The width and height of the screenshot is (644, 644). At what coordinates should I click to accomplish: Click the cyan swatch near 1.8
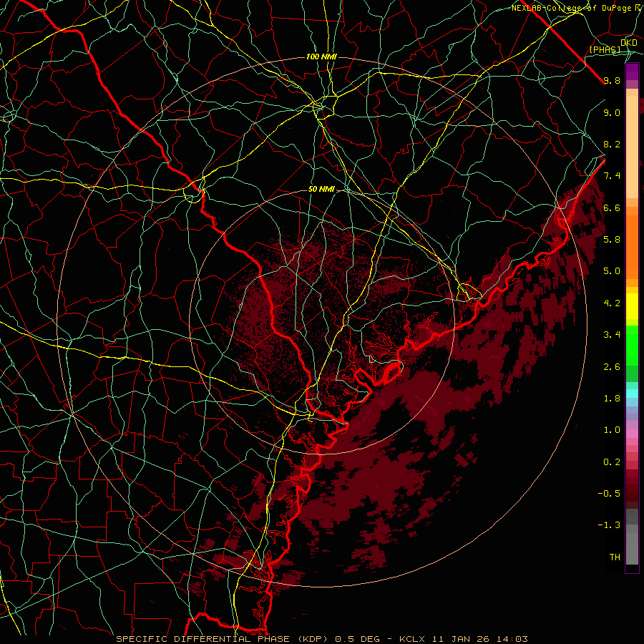632,394
